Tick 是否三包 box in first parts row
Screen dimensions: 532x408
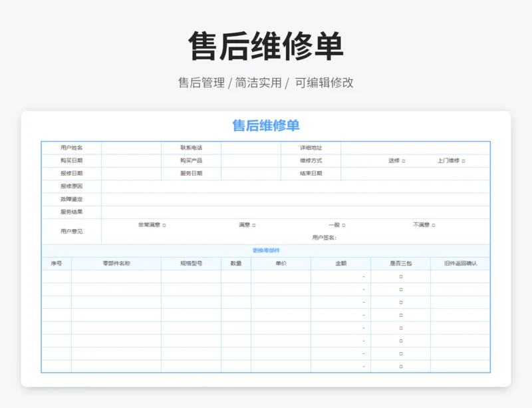(x=401, y=277)
